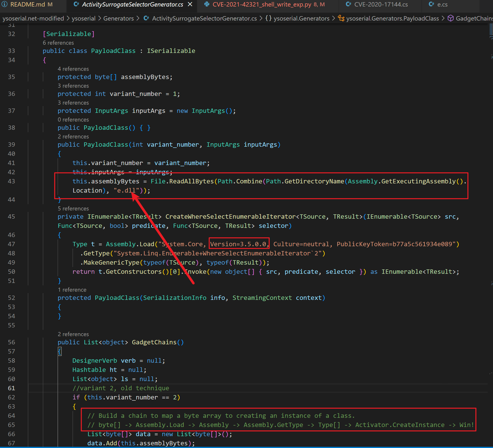Click the info icon on README.md tab

coord(5,4)
